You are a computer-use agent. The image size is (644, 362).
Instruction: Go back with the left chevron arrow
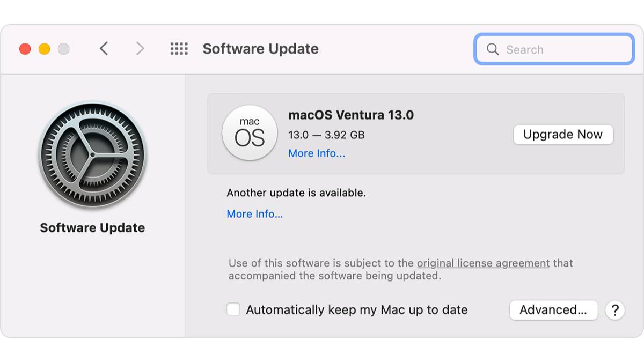pyautogui.click(x=104, y=49)
